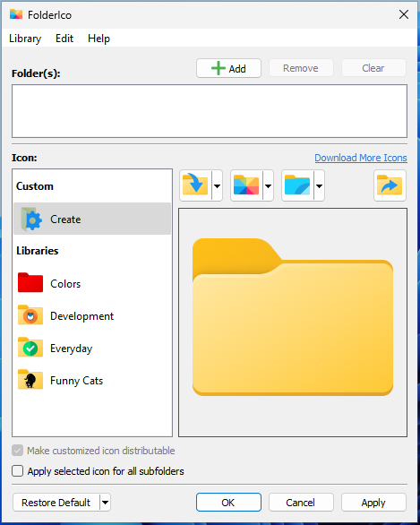
Task: Select the Create custom icon entry
Action: (92, 219)
